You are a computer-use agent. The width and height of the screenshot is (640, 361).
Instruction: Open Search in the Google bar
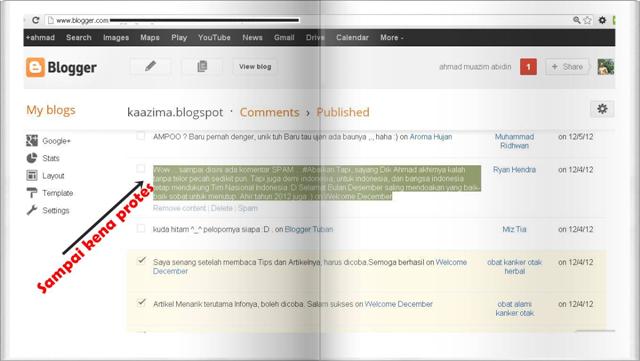tap(79, 38)
